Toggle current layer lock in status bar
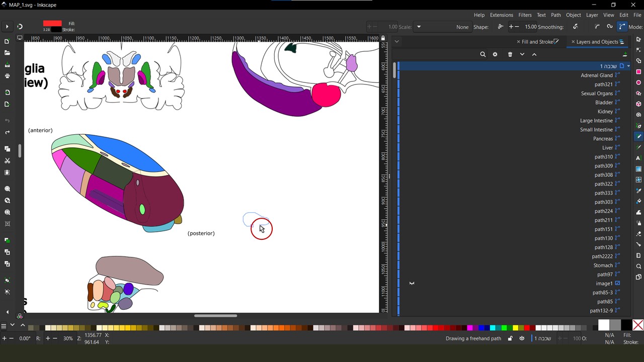The height and width of the screenshot is (362, 644). pyautogui.click(x=510, y=338)
